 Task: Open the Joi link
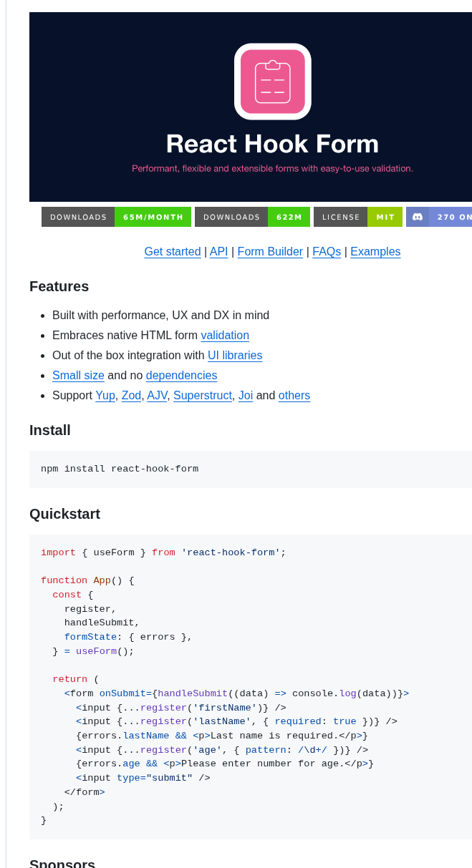[x=246, y=395]
